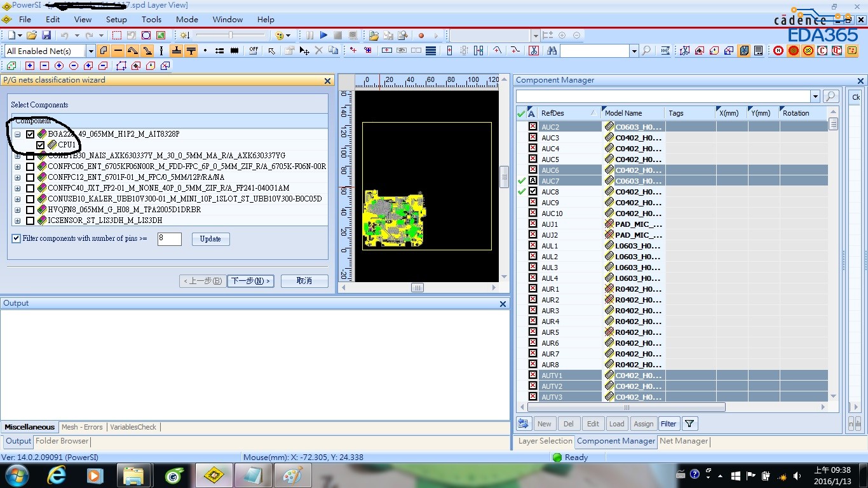Click the funnel filter icon in Component Manager

click(x=689, y=424)
